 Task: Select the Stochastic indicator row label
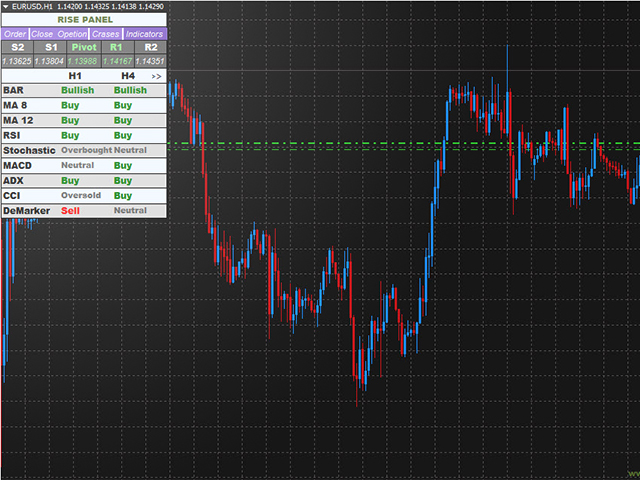coord(29,150)
